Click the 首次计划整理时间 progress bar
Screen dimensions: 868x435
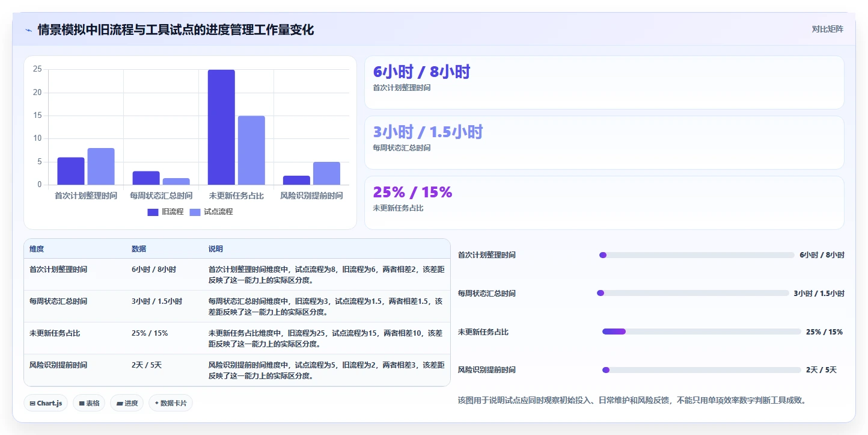(697, 255)
